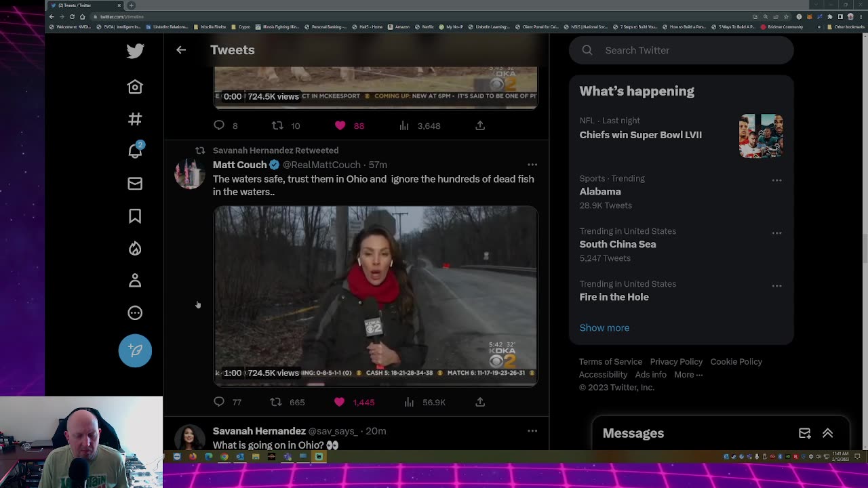Open the Profile person icon
This screenshot has height=488, width=868.
135,281
